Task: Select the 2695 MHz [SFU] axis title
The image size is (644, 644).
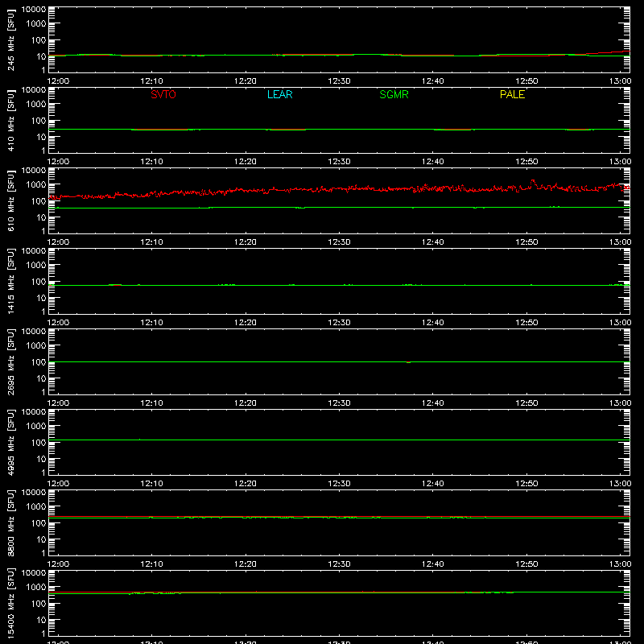Action: (10, 361)
